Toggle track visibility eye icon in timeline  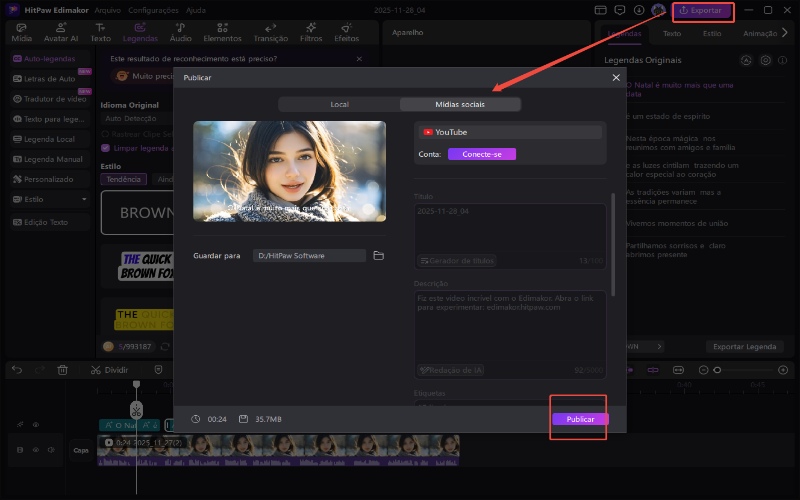36,424
